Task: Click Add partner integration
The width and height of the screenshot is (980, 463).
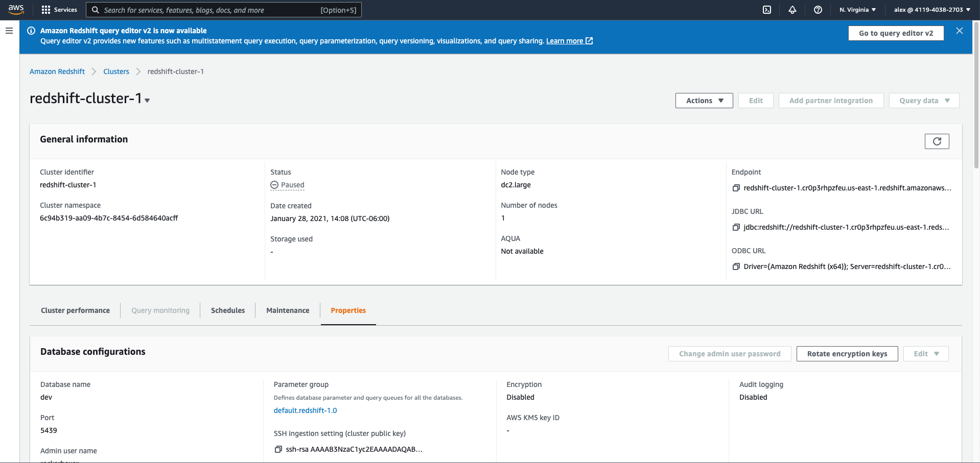Action: [831, 101]
